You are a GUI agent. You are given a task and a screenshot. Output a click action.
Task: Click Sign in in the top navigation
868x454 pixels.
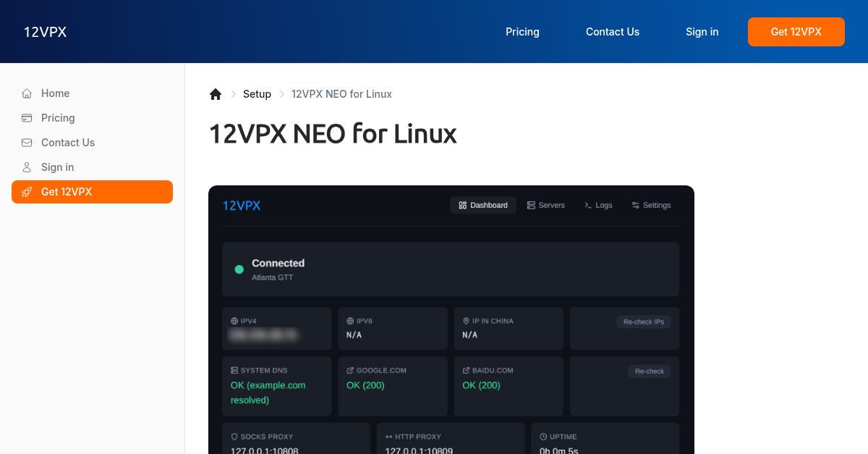[x=702, y=32]
